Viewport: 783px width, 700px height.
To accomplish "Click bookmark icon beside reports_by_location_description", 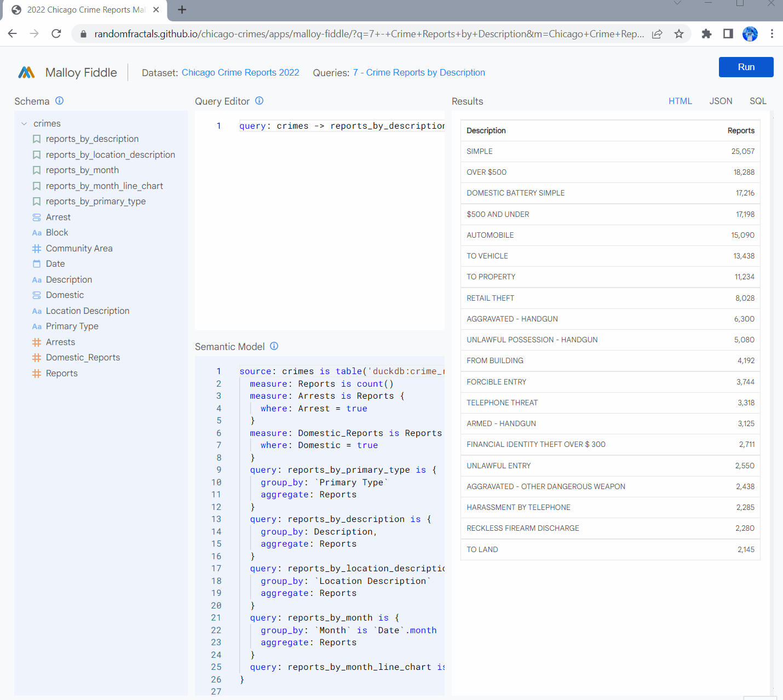I will [x=37, y=155].
